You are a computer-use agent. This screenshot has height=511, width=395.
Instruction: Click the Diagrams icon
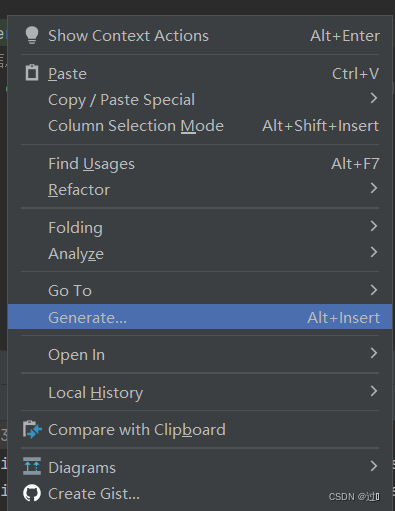click(32, 466)
